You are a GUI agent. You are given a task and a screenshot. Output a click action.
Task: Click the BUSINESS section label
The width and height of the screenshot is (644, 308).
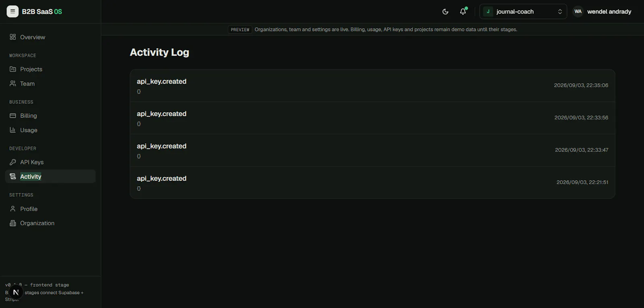pyautogui.click(x=21, y=102)
